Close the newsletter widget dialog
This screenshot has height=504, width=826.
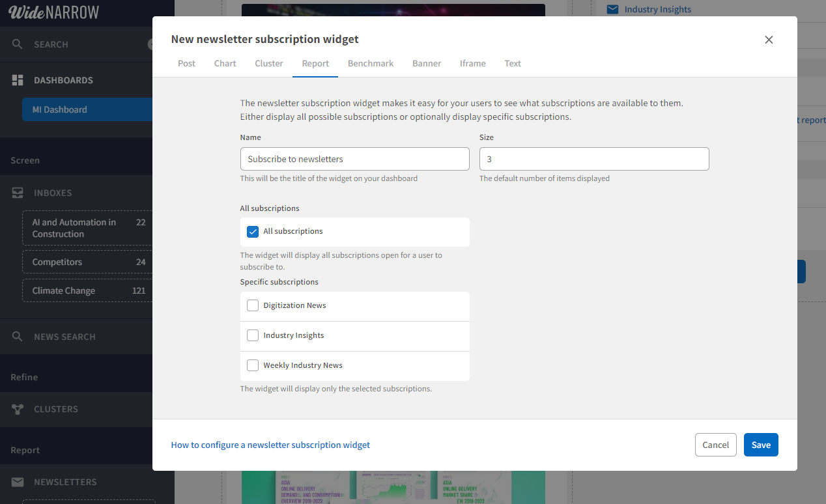click(769, 40)
